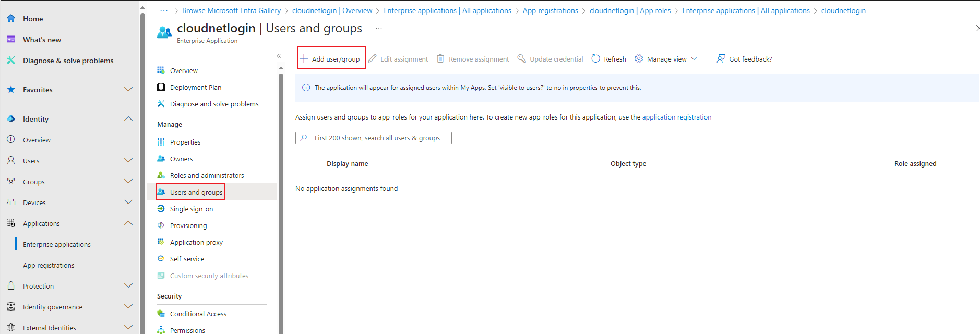The height and width of the screenshot is (334, 980).
Task: Click the Single sign-on icon
Action: pyautogui.click(x=161, y=209)
